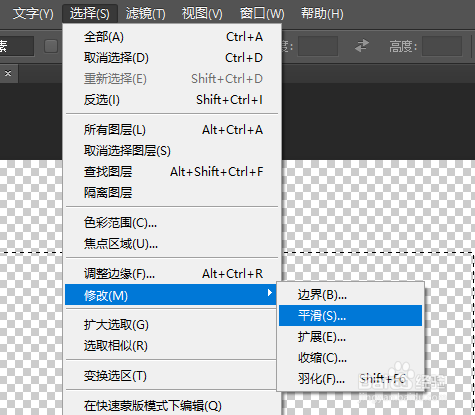This screenshot has width=475, height=415.
Task: Choose 反选(I) to invert the selection
Action: [173, 100]
